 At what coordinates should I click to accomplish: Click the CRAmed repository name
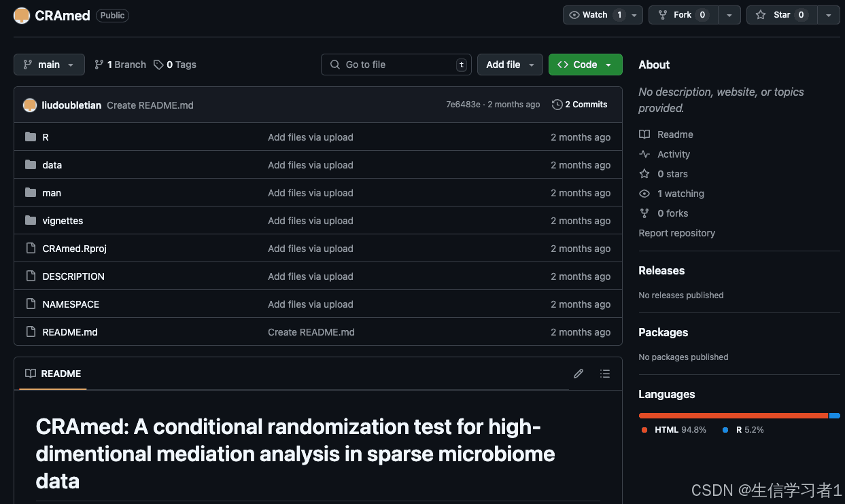(x=63, y=16)
